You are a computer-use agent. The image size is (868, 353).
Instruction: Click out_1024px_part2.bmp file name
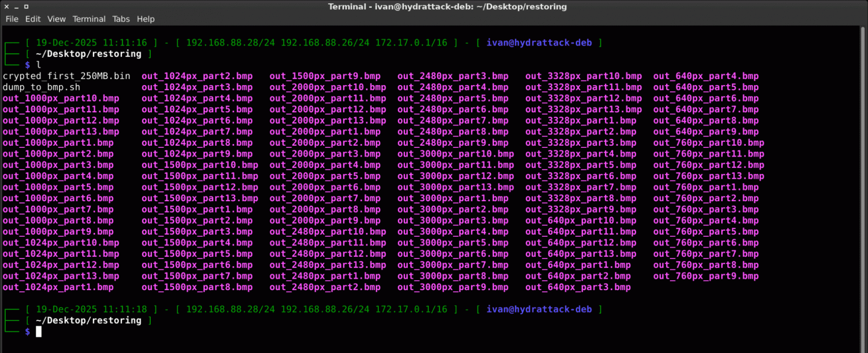point(197,76)
